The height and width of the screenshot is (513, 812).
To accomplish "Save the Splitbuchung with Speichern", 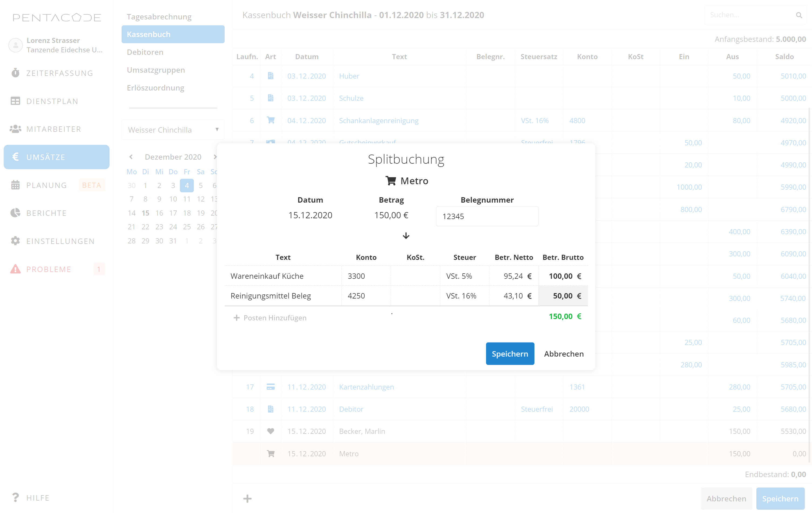I will click(510, 353).
